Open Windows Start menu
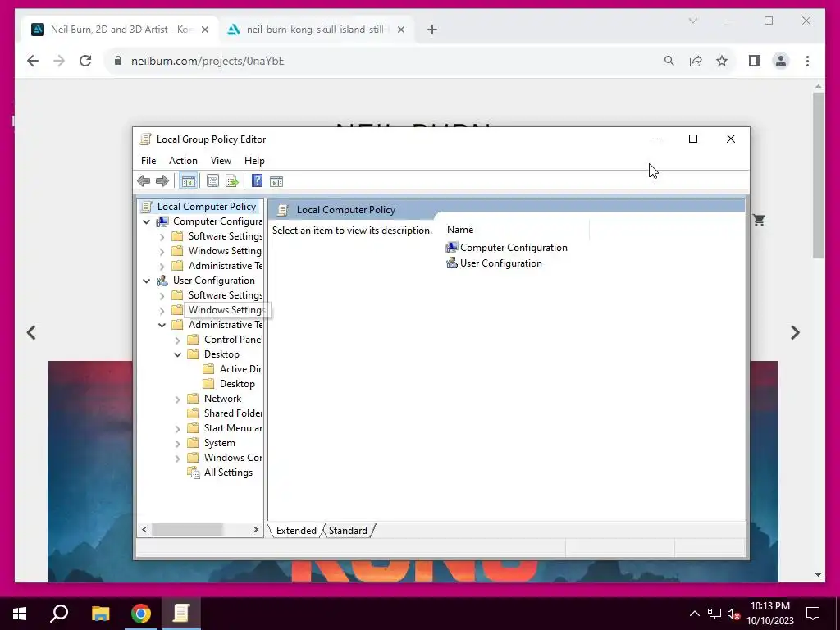This screenshot has width=840, height=630. pyautogui.click(x=20, y=614)
